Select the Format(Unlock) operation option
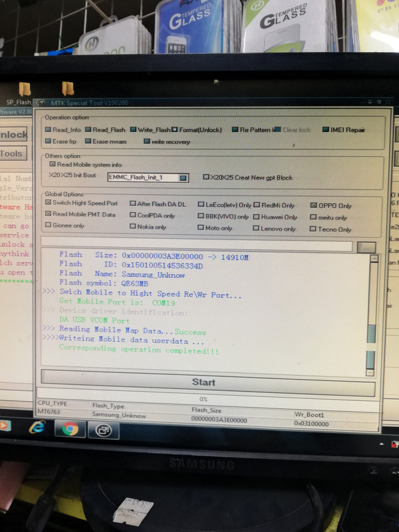The image size is (399, 532). click(x=174, y=130)
